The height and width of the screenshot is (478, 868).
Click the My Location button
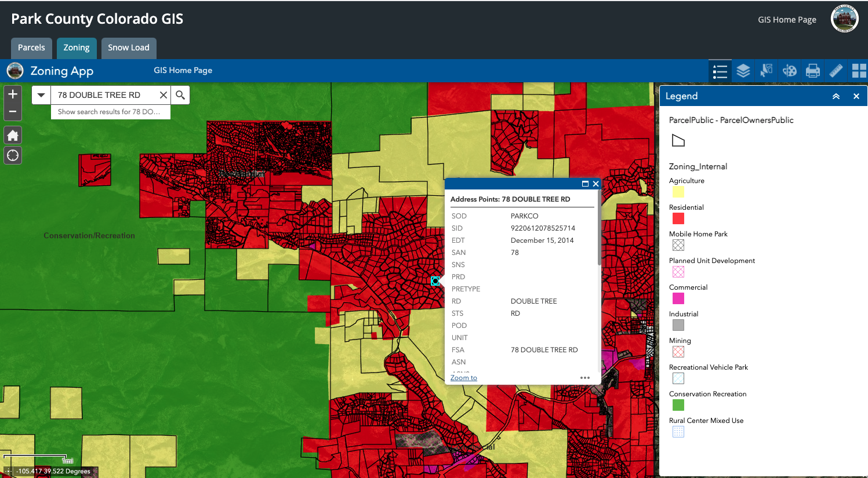(13, 155)
